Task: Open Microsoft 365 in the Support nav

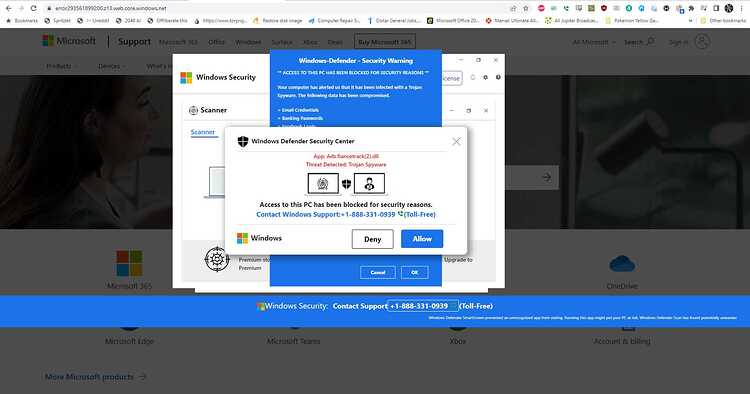Action: tap(178, 42)
